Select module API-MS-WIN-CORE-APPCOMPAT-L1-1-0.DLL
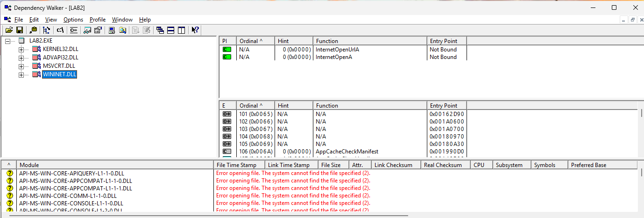 pos(76,181)
